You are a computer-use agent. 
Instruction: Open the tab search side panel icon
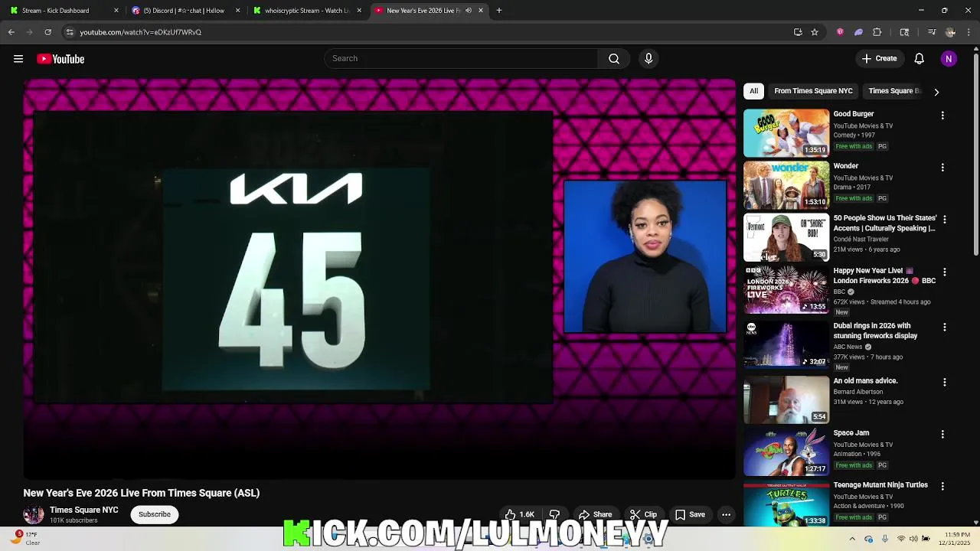[904, 32]
